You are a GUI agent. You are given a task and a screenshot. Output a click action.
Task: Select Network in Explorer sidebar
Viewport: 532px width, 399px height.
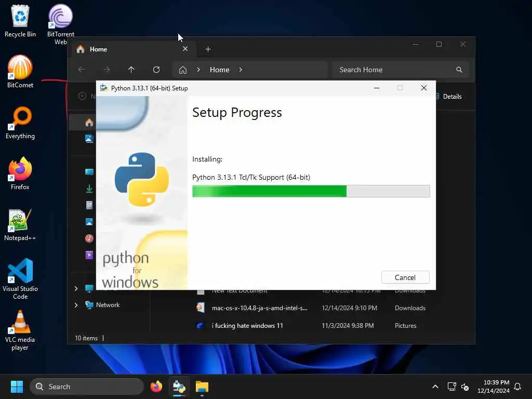pos(108,304)
